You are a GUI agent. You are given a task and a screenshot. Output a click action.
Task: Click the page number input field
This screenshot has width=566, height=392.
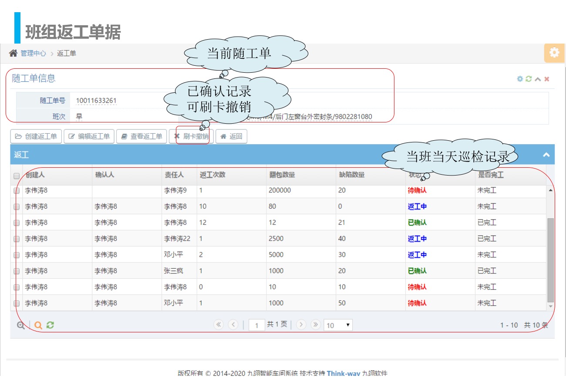click(x=257, y=325)
